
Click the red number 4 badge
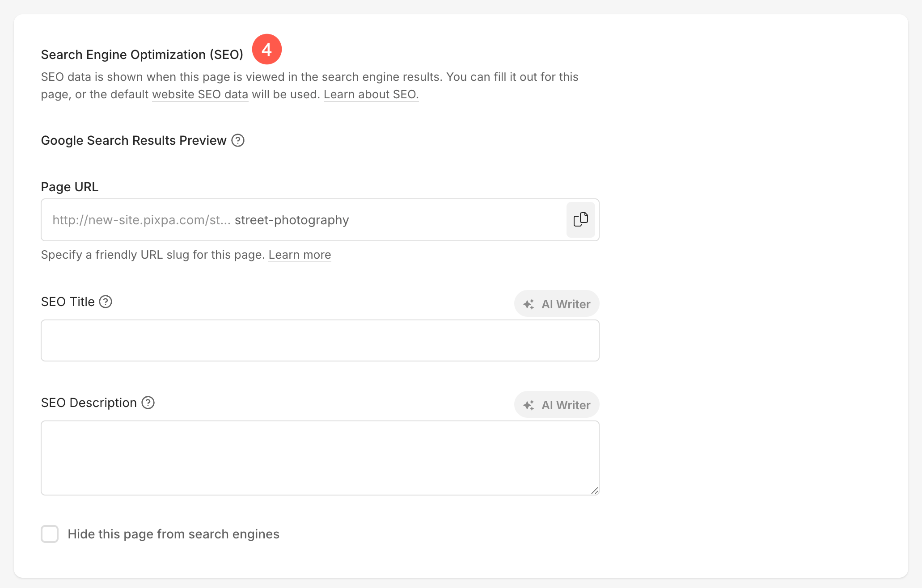point(266,49)
